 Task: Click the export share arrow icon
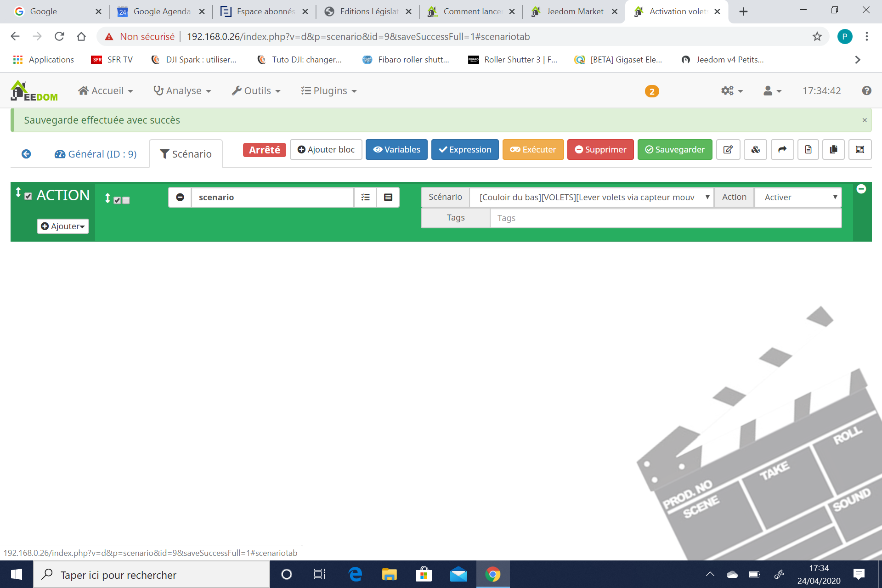click(x=782, y=150)
